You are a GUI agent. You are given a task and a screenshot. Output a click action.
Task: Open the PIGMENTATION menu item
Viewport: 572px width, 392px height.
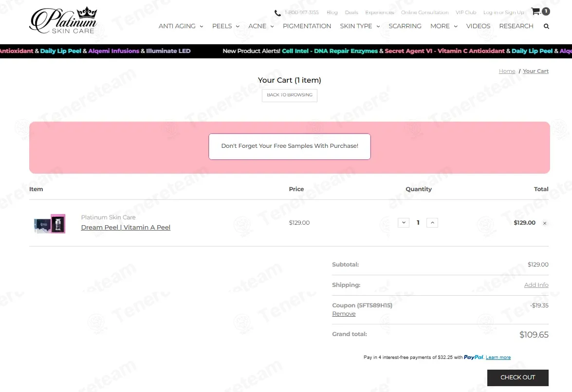[307, 26]
